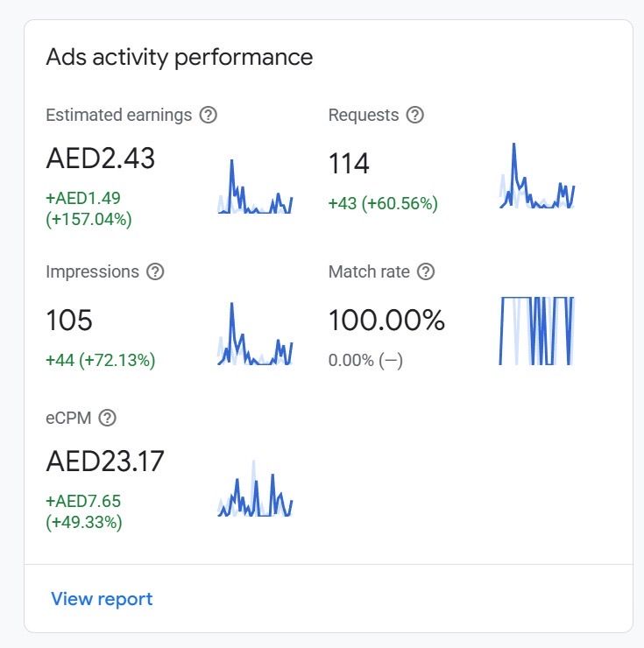The image size is (644, 648).
Task: Select the AED23.17 eCPM value
Action: click(x=105, y=461)
